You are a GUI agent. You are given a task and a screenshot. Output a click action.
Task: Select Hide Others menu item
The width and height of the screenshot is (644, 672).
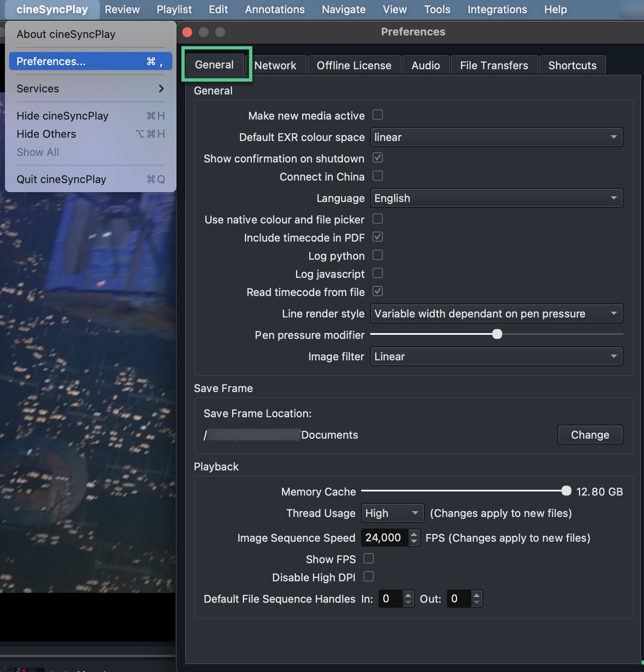(x=90, y=134)
